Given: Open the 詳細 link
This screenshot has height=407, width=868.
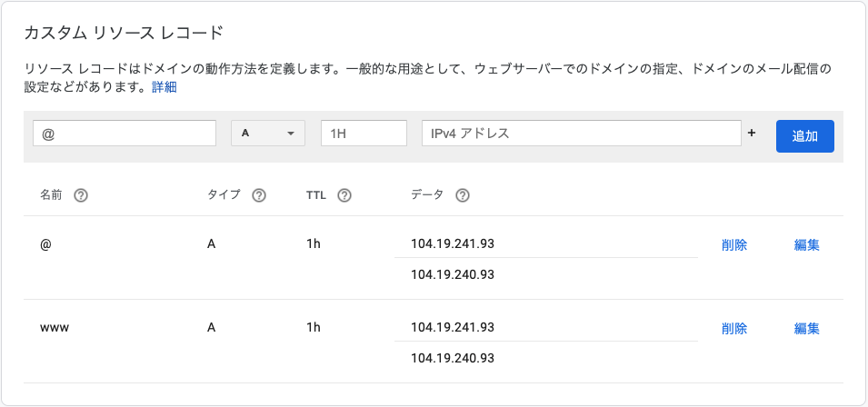Looking at the screenshot, I should pos(165,87).
